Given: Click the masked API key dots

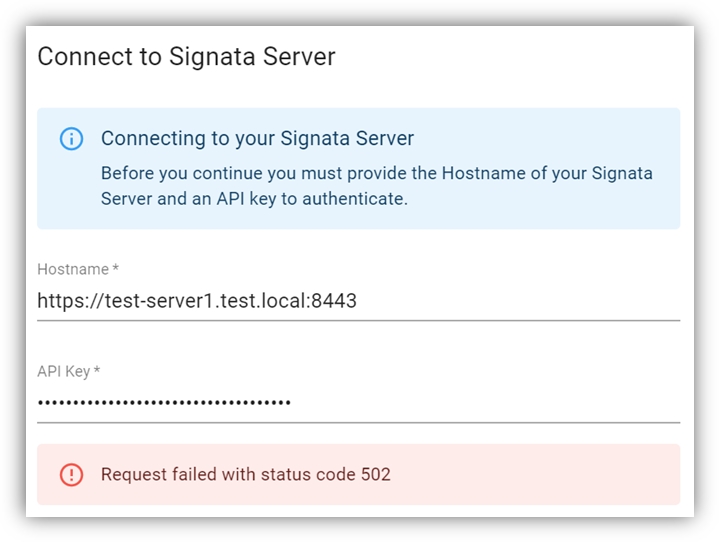Looking at the screenshot, I should pyautogui.click(x=164, y=402).
